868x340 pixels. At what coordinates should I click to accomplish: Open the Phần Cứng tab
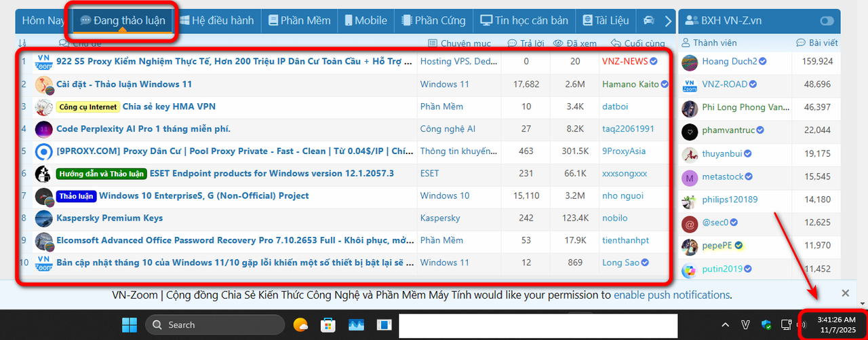(x=433, y=20)
